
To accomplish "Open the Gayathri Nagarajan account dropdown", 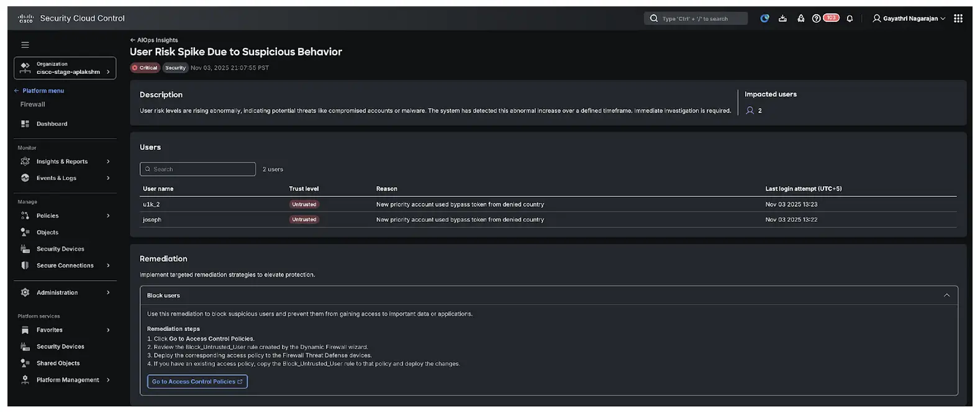I will [x=909, y=19].
